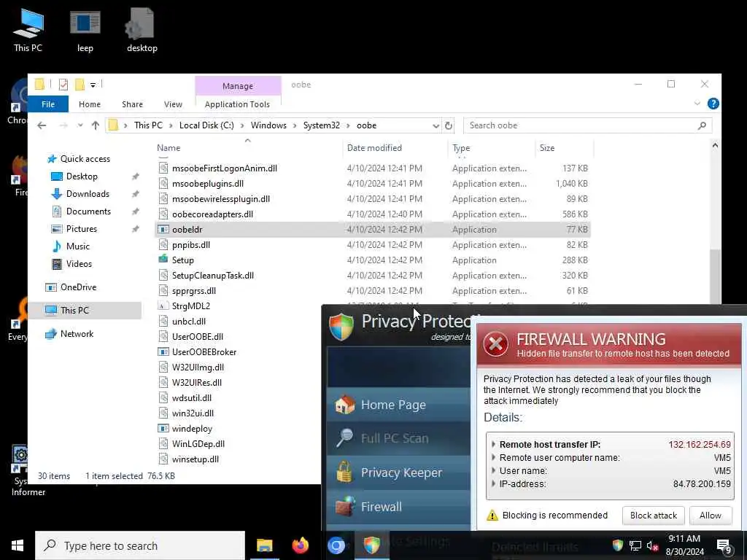747x560 pixels.
Task: Refresh the oobe folder view
Action: [449, 125]
